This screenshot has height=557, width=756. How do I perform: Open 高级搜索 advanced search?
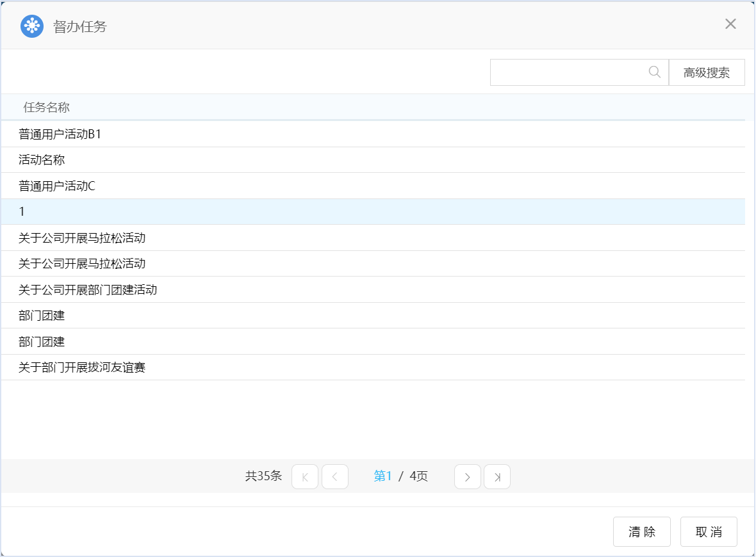click(707, 72)
